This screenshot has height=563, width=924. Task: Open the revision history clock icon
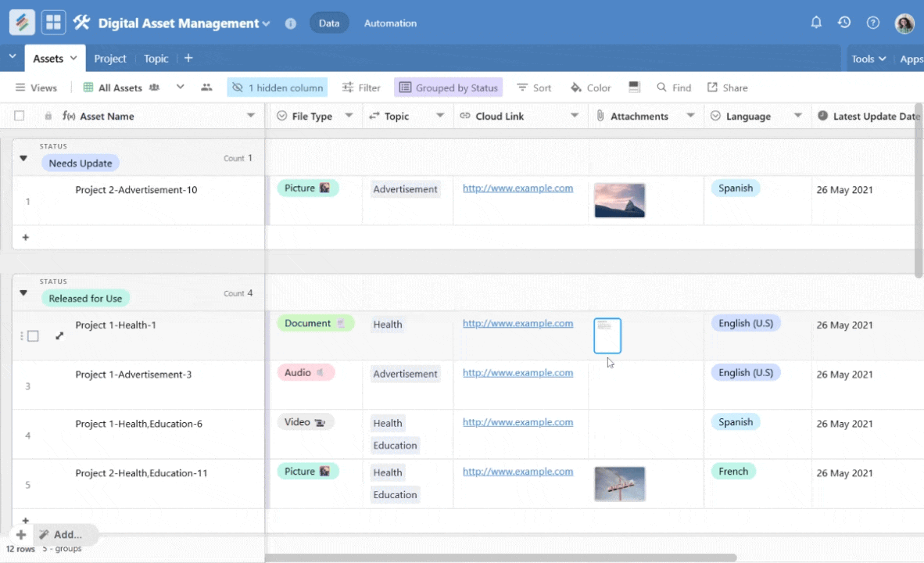point(844,23)
